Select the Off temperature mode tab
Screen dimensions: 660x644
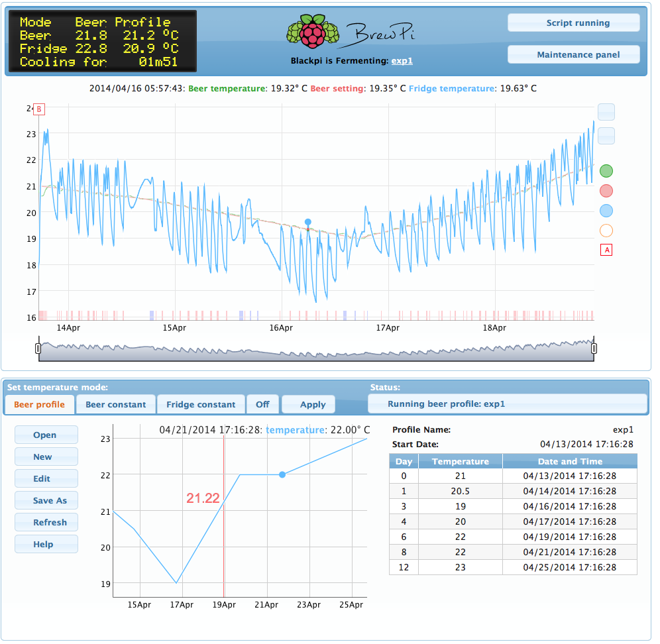pyautogui.click(x=262, y=404)
